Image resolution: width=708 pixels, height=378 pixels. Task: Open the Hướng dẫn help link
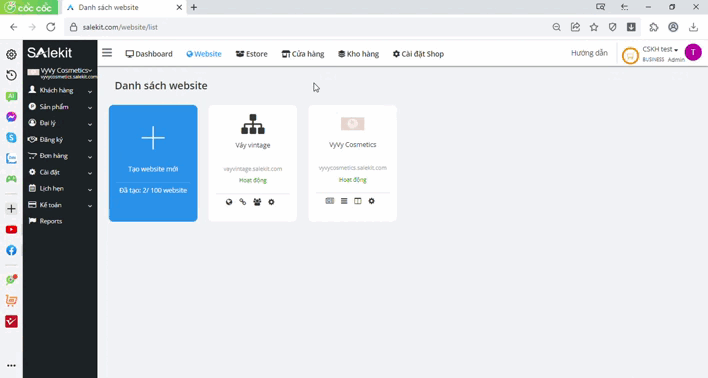click(x=589, y=53)
